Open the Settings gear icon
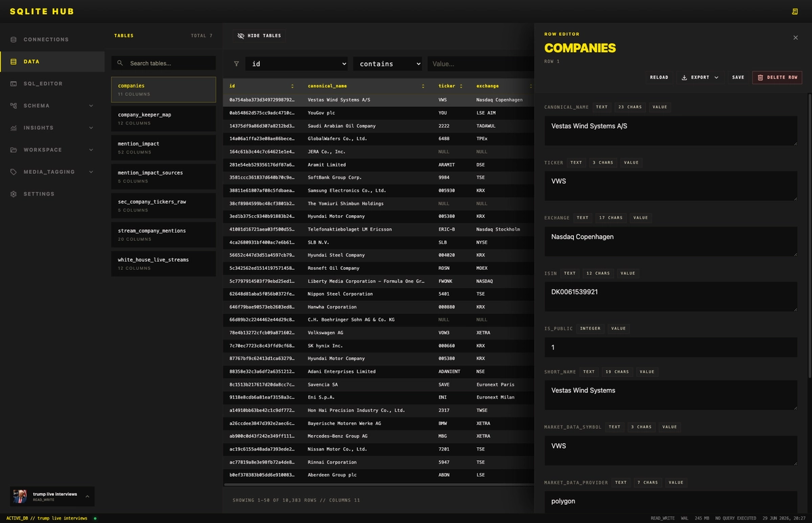The height and width of the screenshot is (523, 812). pos(14,194)
